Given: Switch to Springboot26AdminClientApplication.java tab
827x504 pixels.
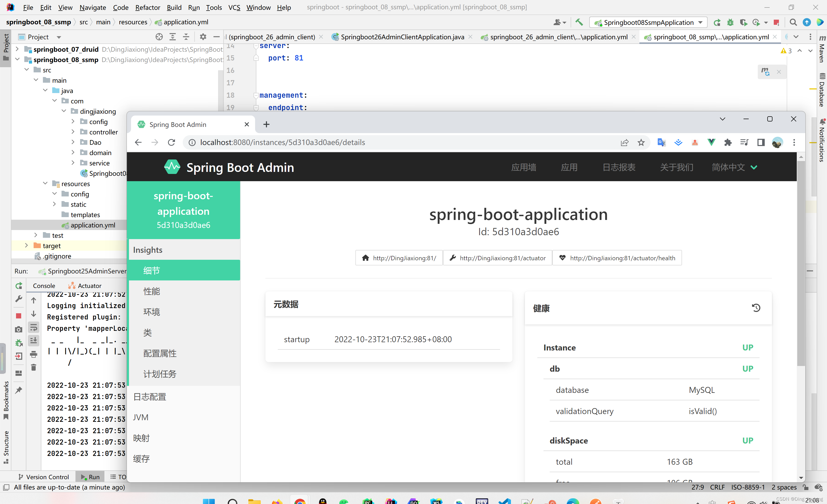Looking at the screenshot, I should tap(402, 37).
